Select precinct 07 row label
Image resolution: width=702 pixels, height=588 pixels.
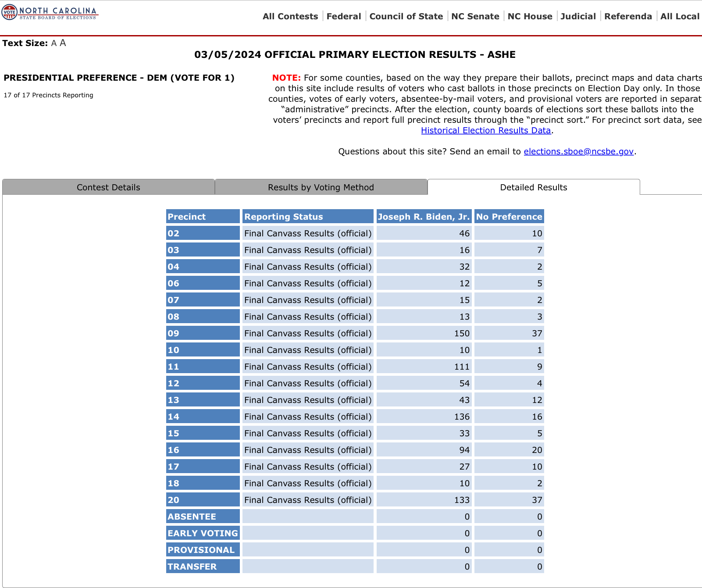tap(203, 300)
